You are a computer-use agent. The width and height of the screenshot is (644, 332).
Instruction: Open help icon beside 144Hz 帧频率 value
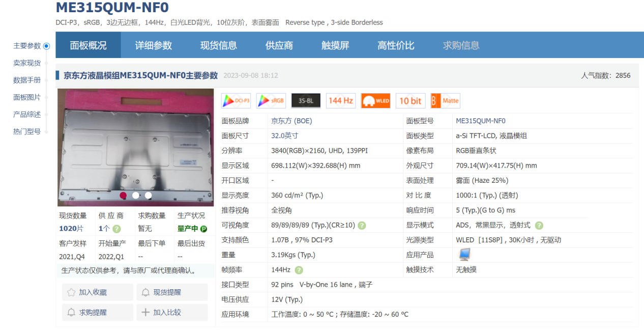(x=299, y=270)
